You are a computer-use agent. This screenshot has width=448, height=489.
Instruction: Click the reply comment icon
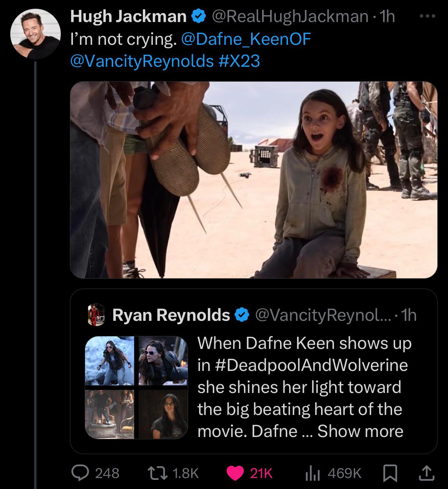coord(80,473)
